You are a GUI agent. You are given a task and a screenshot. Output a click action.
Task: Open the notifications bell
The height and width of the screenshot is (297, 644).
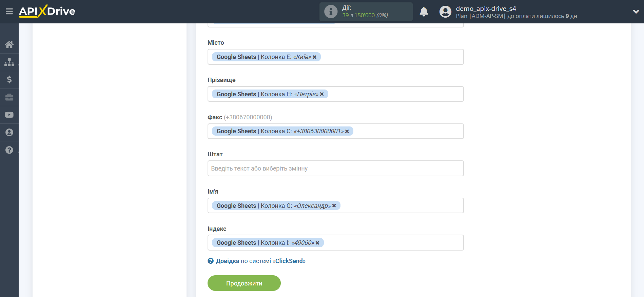pyautogui.click(x=424, y=12)
